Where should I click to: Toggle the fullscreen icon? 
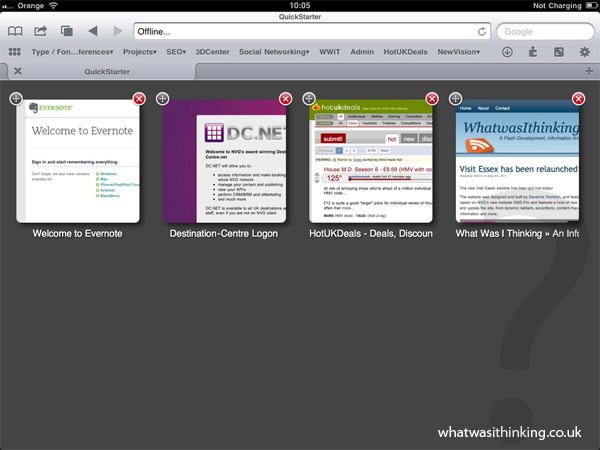coord(559,52)
